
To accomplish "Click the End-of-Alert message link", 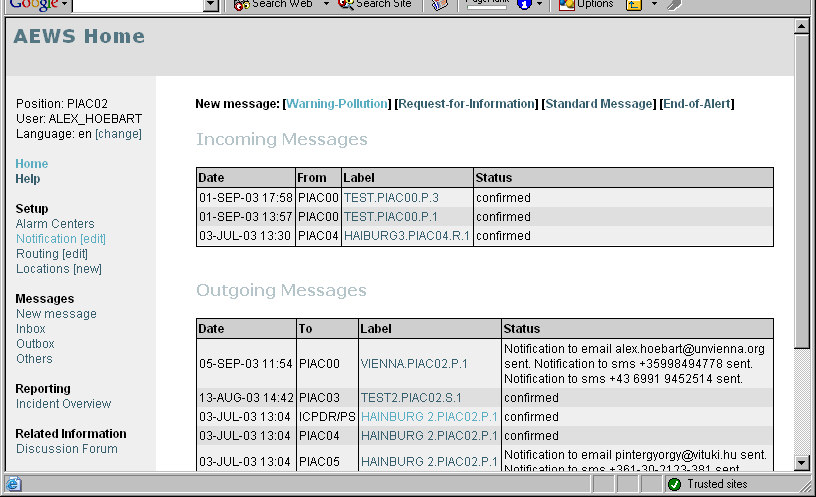I will coord(697,104).
